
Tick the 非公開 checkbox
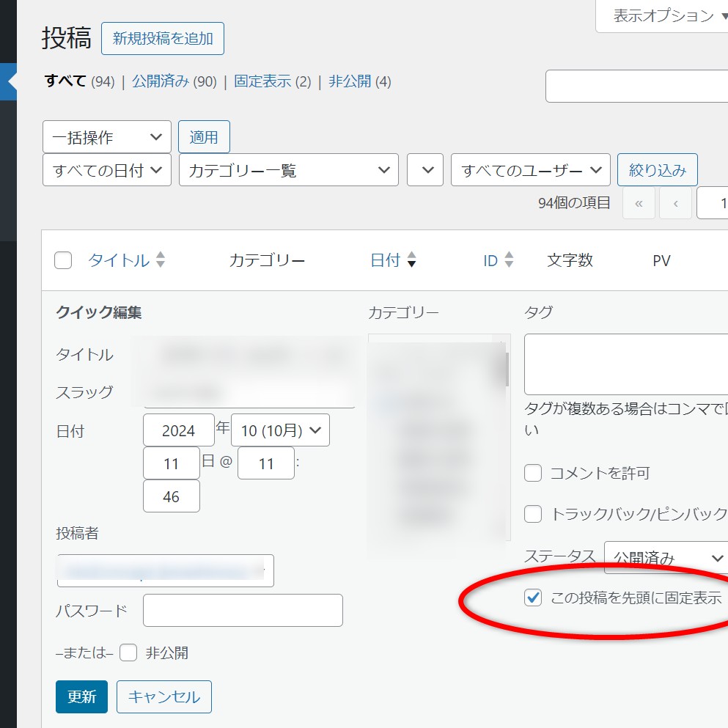tap(128, 652)
